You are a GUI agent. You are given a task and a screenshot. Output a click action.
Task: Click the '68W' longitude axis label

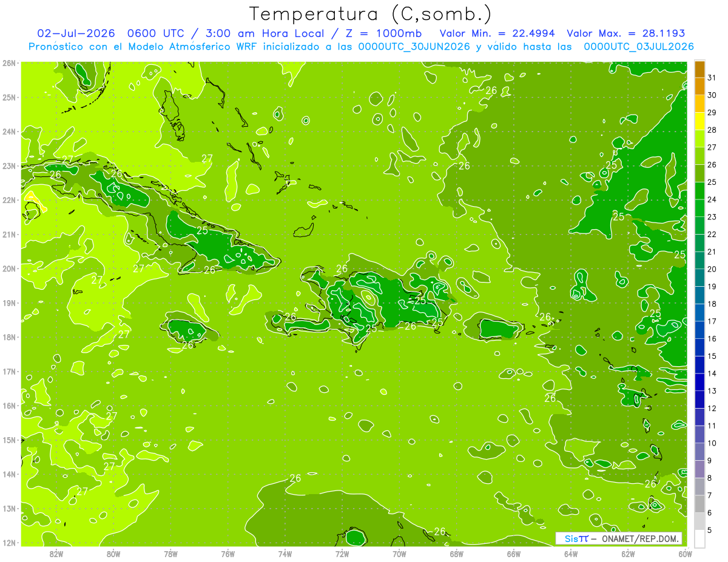tap(457, 554)
